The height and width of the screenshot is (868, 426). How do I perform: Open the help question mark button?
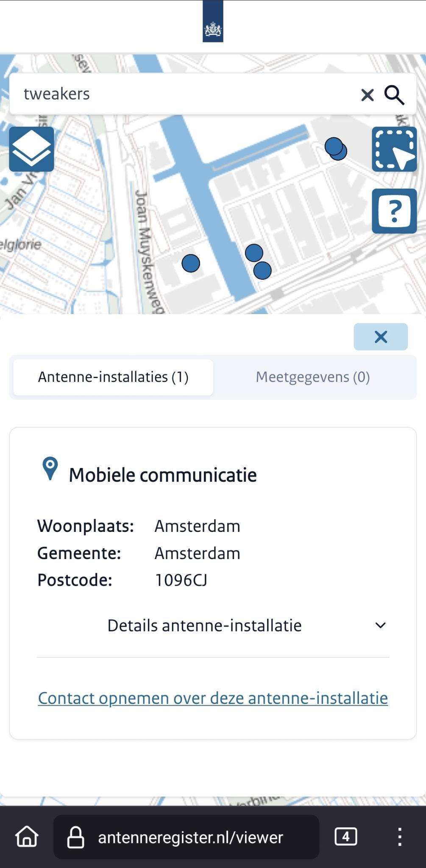(394, 211)
